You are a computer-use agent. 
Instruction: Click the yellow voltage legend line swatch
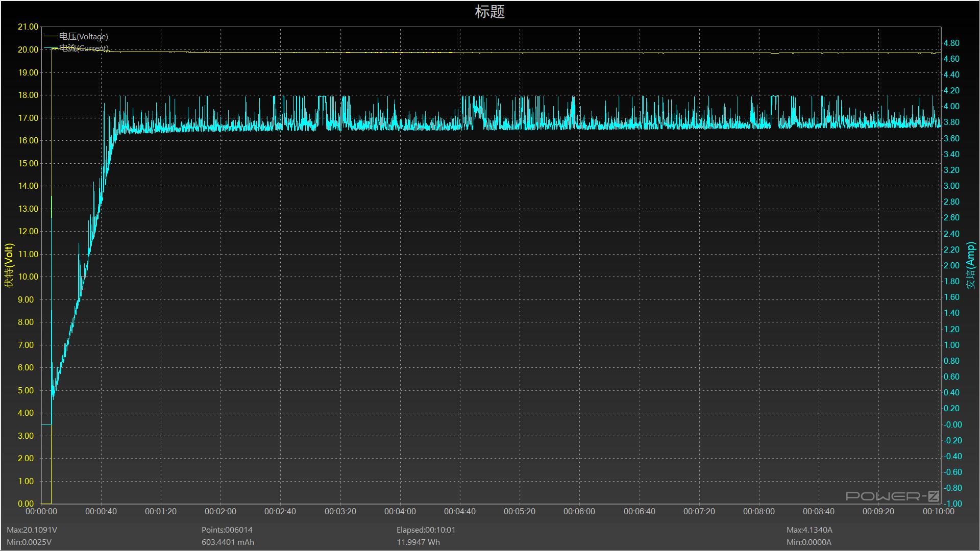(51, 36)
